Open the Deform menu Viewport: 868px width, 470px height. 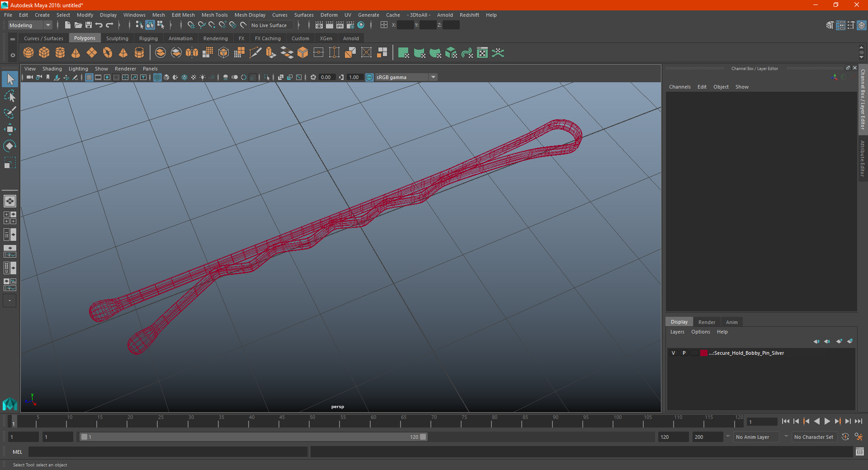tap(329, 15)
